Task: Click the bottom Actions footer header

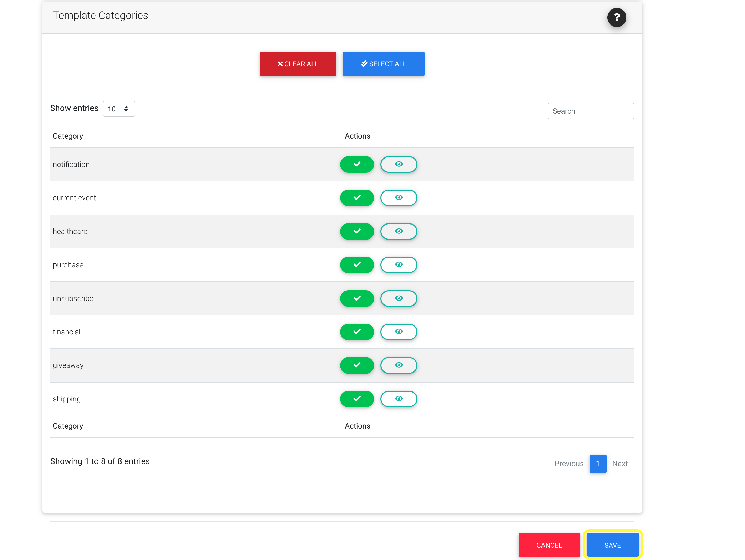Action: coord(357,426)
